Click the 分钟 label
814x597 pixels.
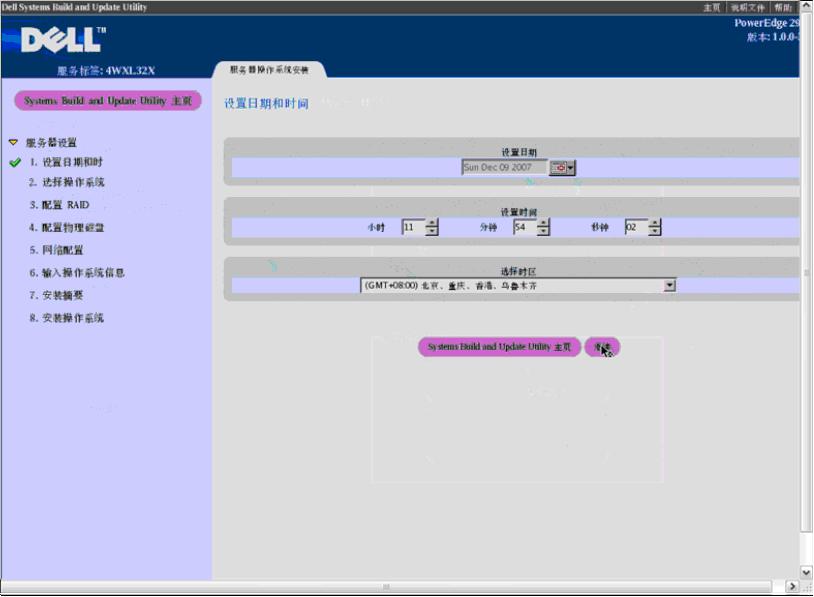coord(488,227)
